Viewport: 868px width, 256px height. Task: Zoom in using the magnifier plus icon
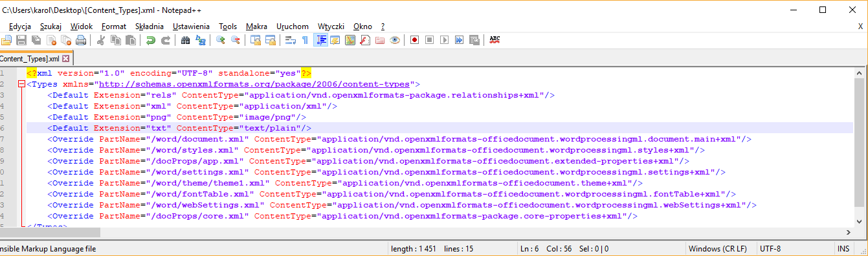[220, 40]
